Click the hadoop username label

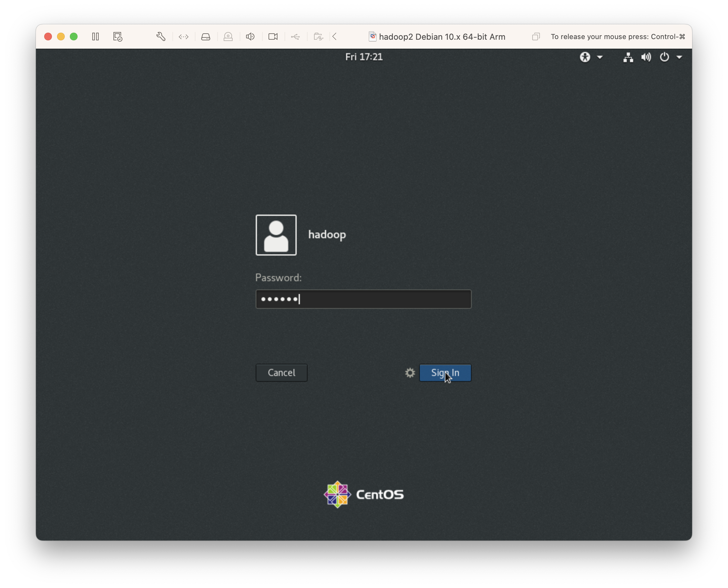pos(327,234)
